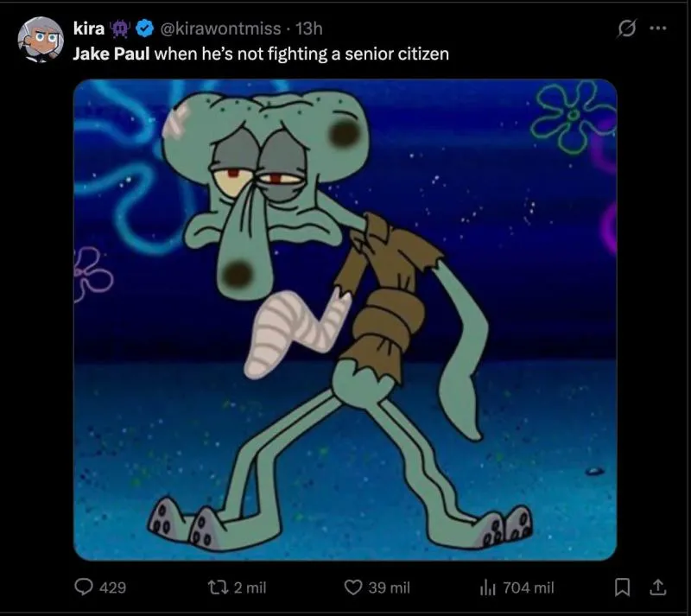
Task: Click the "704 mil" views count
Action: [528, 587]
